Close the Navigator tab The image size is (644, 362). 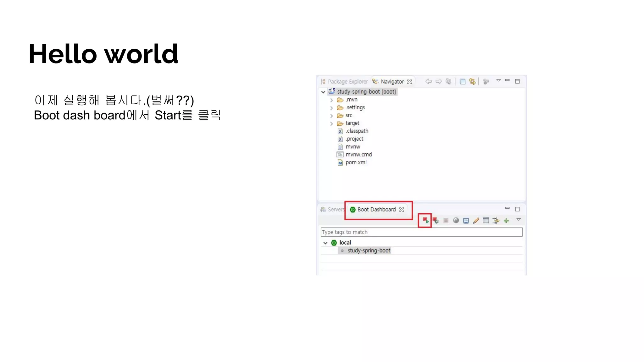(409, 82)
